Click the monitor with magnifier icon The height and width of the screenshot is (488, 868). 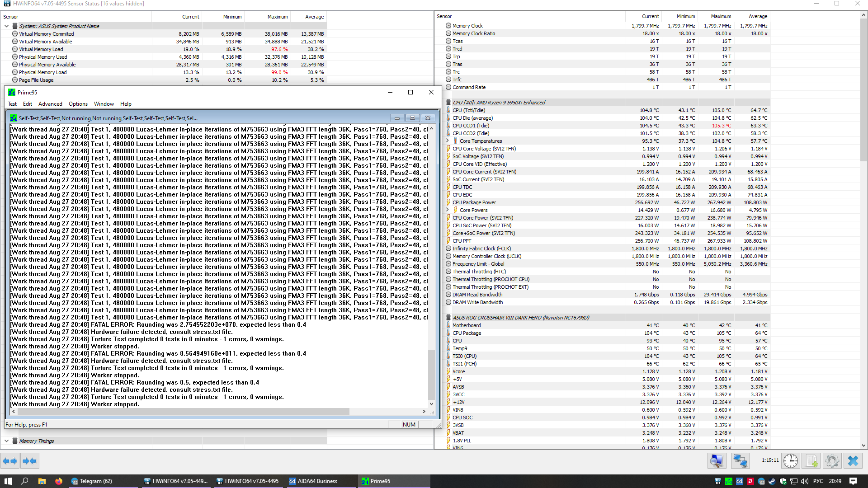coord(717,461)
